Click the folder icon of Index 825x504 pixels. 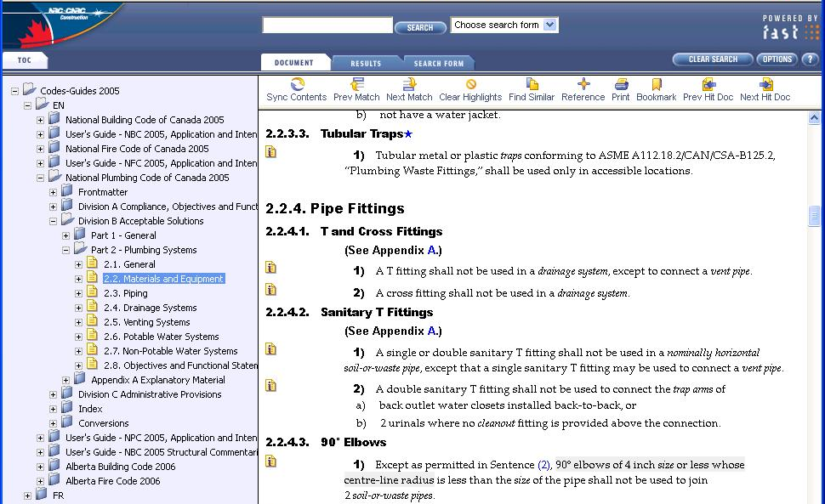tap(67, 407)
